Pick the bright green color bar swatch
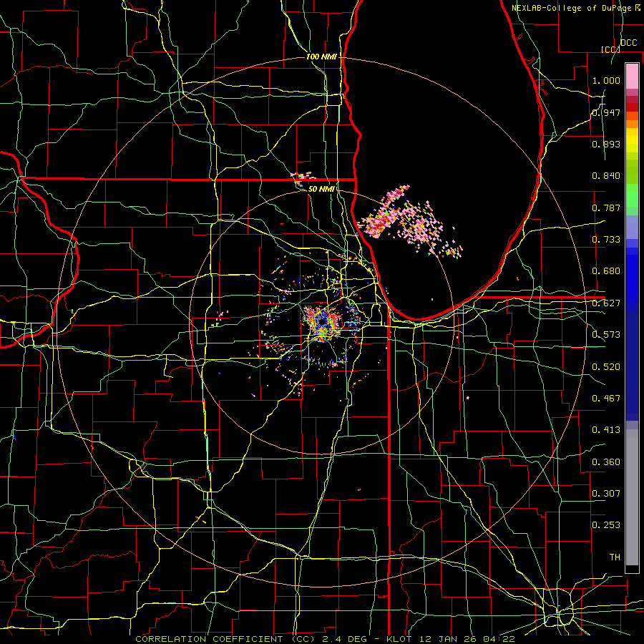Image resolution: width=644 pixels, height=644 pixels. click(632, 195)
